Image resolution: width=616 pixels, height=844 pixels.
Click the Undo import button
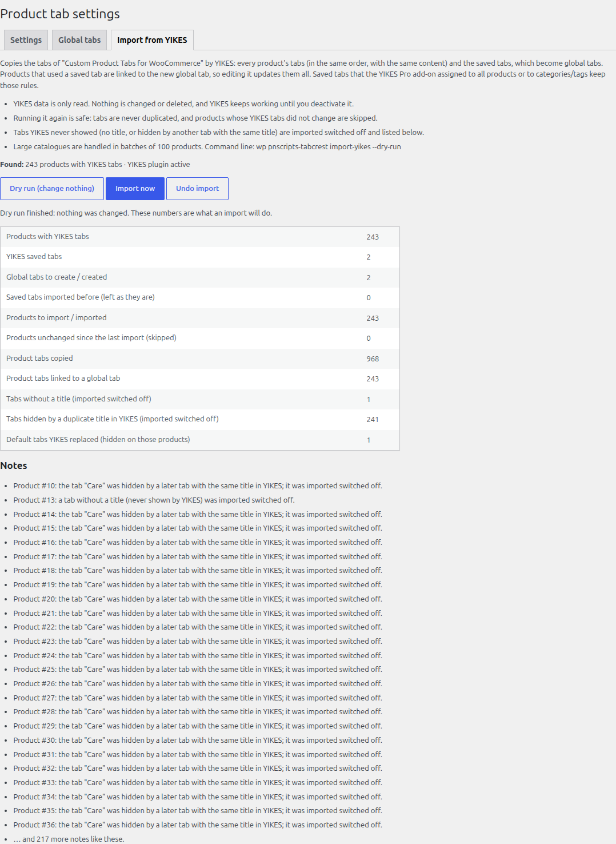tap(197, 189)
